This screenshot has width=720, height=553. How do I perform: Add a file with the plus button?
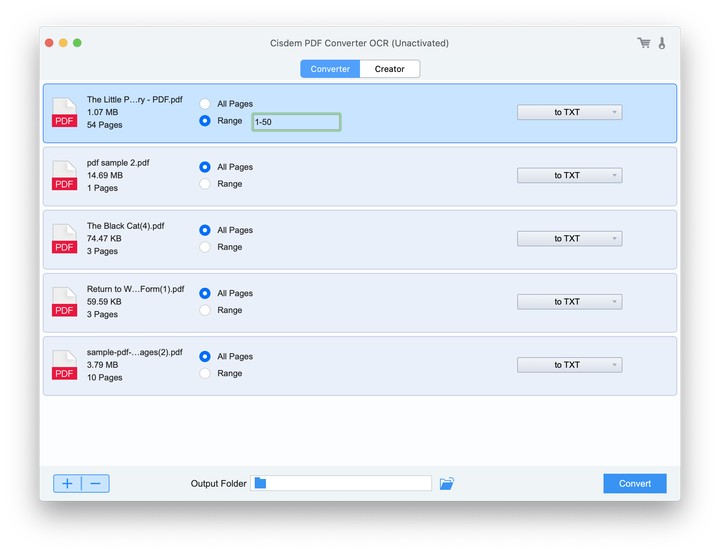(68, 483)
